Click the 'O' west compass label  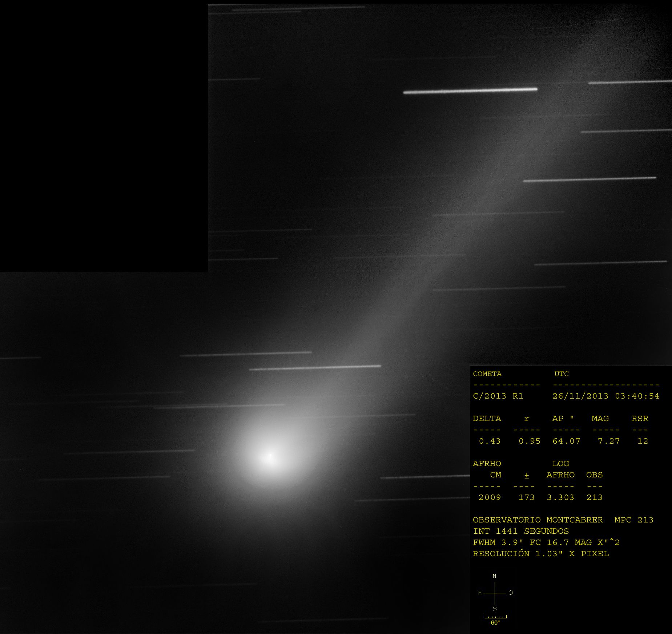[511, 593]
